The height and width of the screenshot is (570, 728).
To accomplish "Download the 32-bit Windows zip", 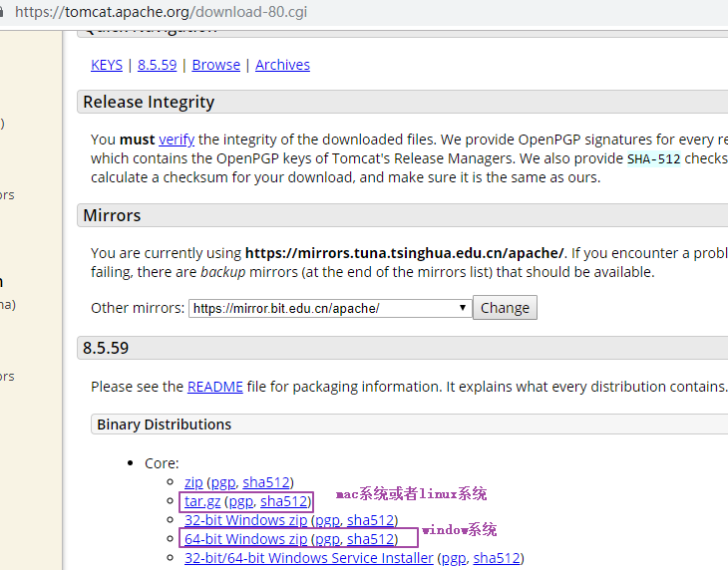I will pyautogui.click(x=245, y=520).
